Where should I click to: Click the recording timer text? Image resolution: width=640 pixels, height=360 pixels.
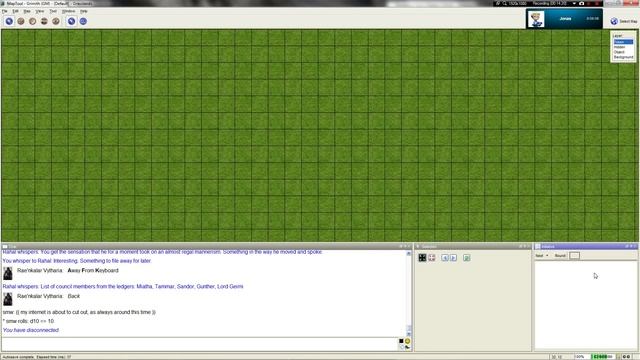click(x=549, y=3)
